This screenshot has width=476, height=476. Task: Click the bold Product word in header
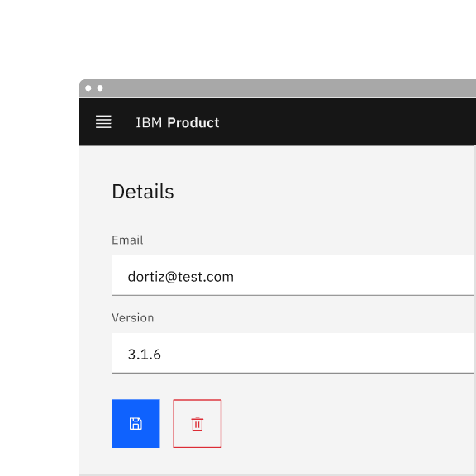(x=193, y=122)
